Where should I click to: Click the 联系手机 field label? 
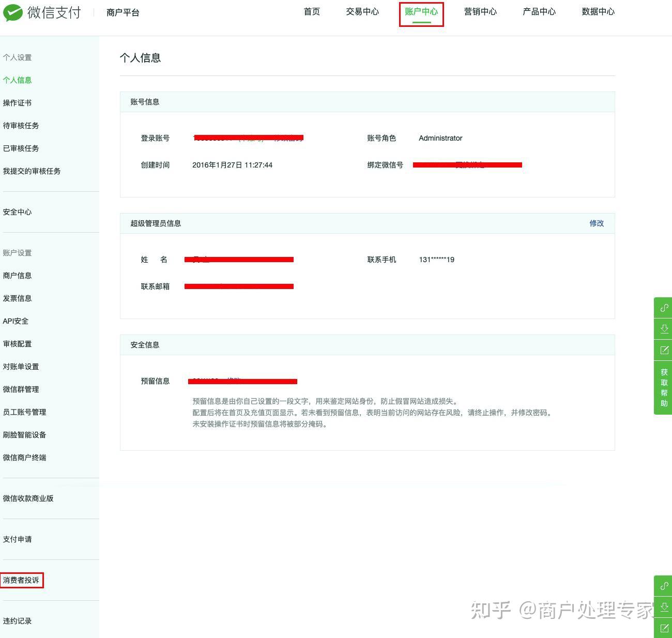(381, 260)
